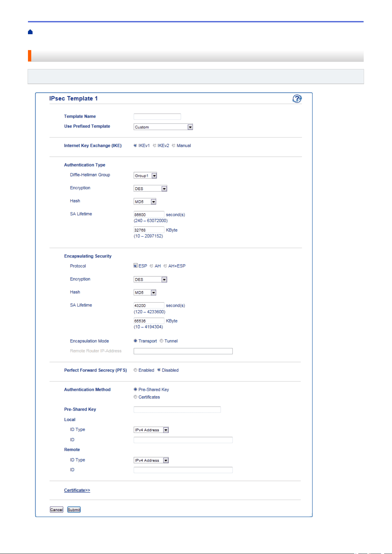This screenshot has width=392, height=554.
Task: Click the Cancel button
Action: (57, 510)
